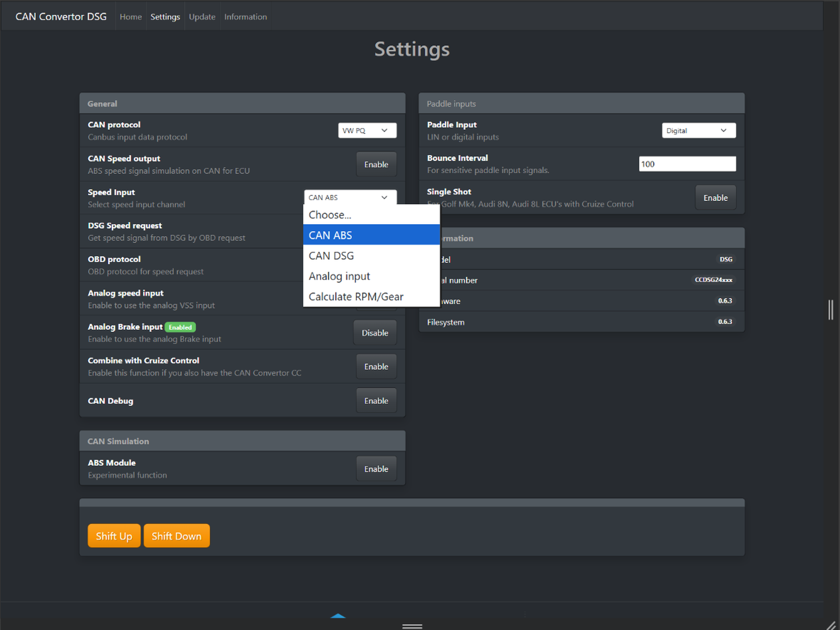
Task: Click the DSG Speed request label
Action: pyautogui.click(x=125, y=226)
